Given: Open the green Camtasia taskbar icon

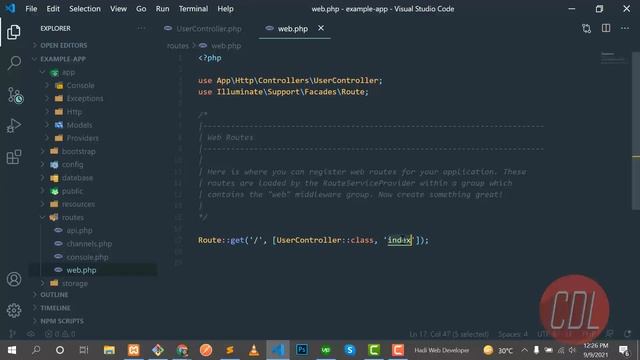Looking at the screenshot, I should [x=374, y=350].
